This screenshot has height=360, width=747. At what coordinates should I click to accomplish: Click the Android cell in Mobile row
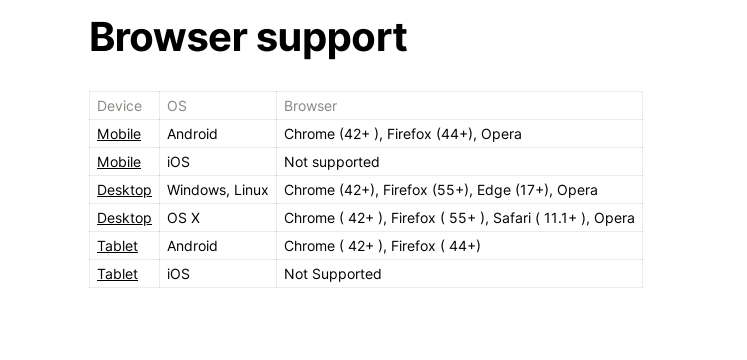[x=218, y=134]
